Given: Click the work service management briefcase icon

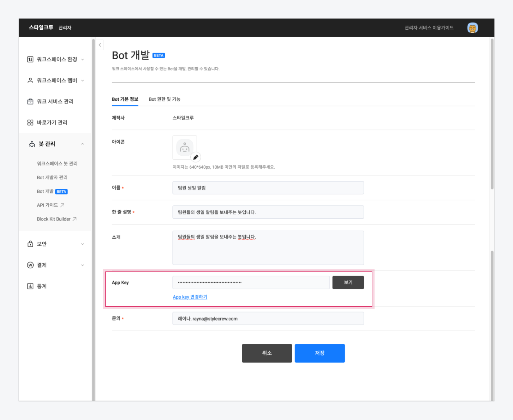Looking at the screenshot, I should pos(30,101).
